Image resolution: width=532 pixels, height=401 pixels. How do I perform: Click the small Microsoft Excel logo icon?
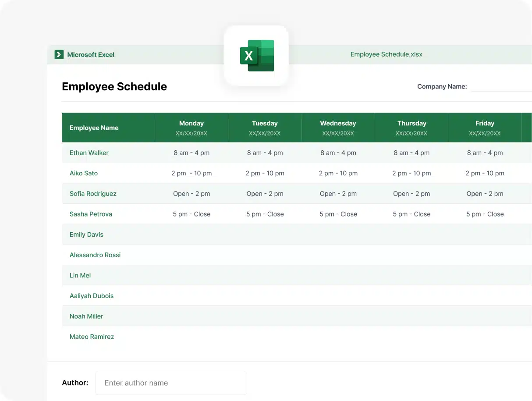coord(59,54)
